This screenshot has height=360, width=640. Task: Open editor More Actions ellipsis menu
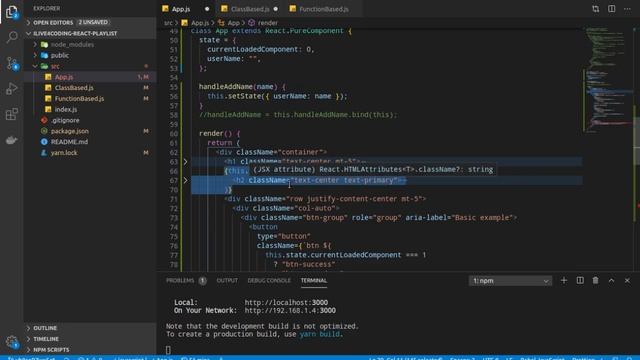pyautogui.click(x=627, y=9)
